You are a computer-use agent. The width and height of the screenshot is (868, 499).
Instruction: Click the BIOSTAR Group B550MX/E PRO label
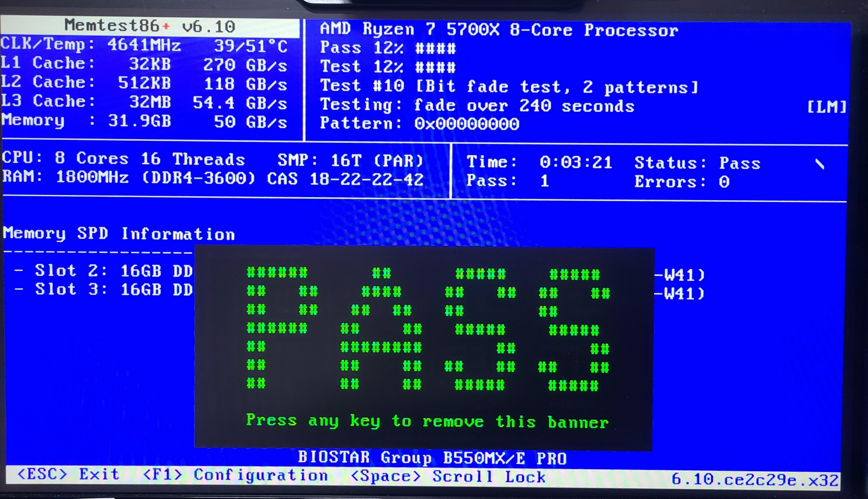click(432, 458)
